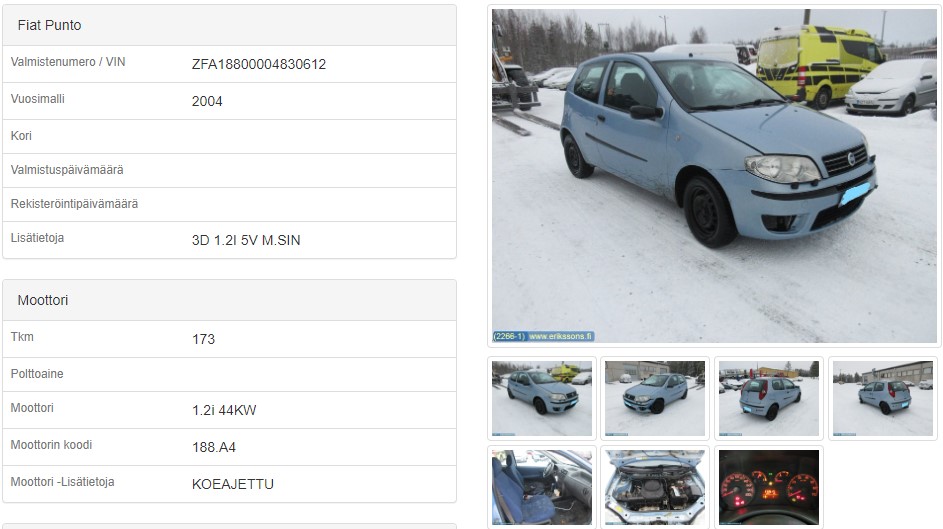Open the dashboard gauges thumbnail
This screenshot has width=943, height=529.
tap(769, 488)
